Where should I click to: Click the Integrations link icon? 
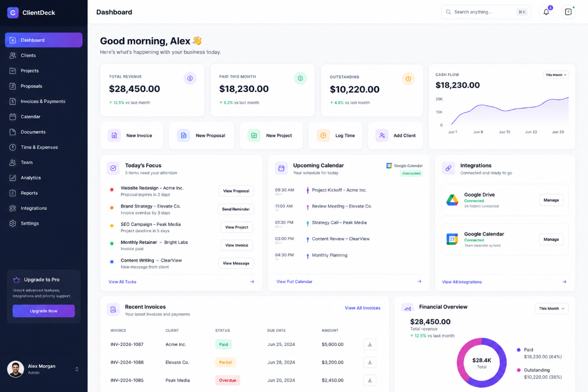[448, 168]
